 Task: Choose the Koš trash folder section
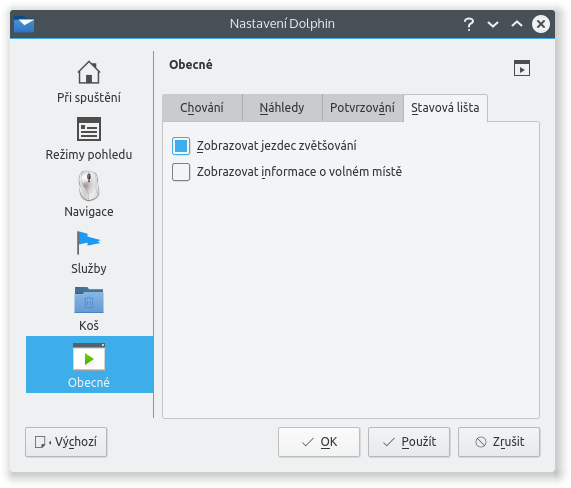click(89, 309)
